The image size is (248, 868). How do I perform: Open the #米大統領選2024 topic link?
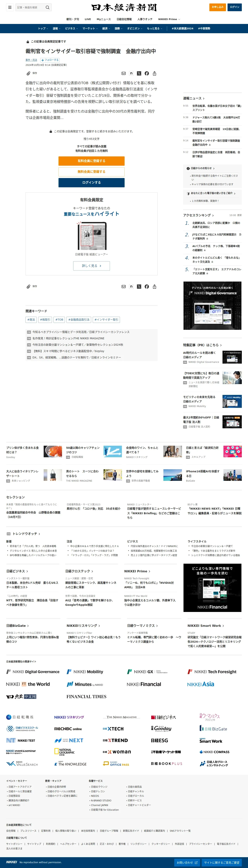click(182, 29)
